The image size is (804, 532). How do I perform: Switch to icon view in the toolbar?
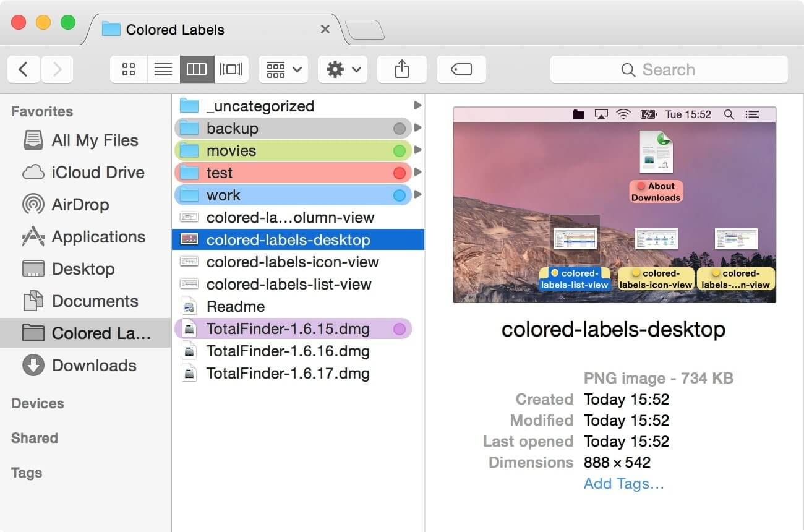128,69
